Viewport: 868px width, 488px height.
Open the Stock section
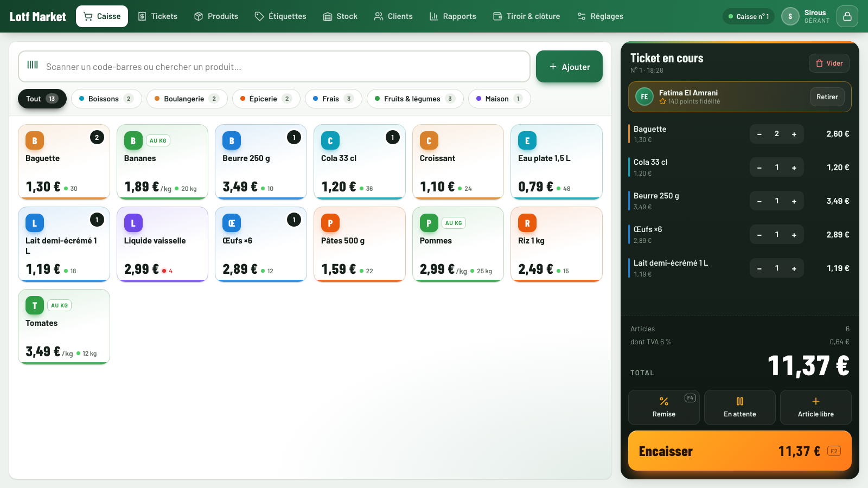coord(340,16)
